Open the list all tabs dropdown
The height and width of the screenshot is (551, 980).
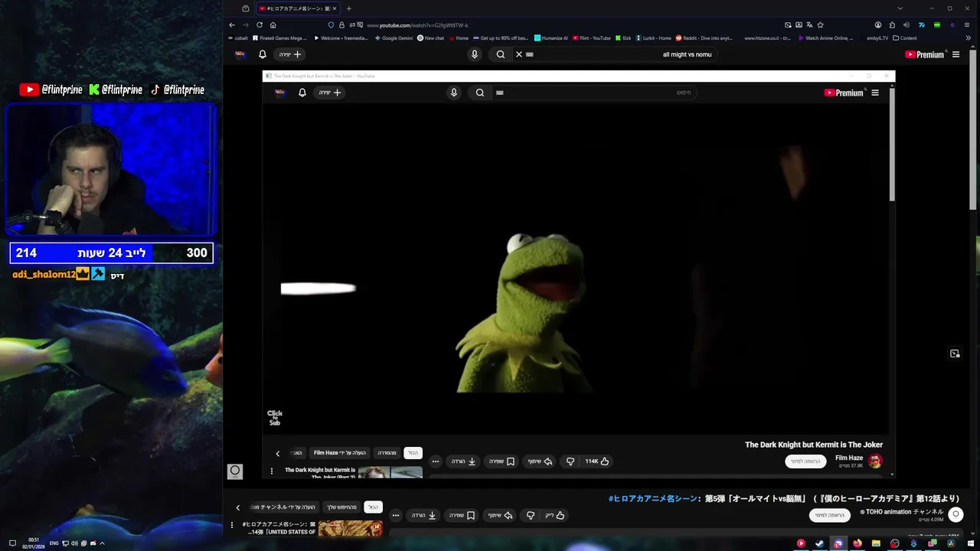pyautogui.click(x=900, y=8)
